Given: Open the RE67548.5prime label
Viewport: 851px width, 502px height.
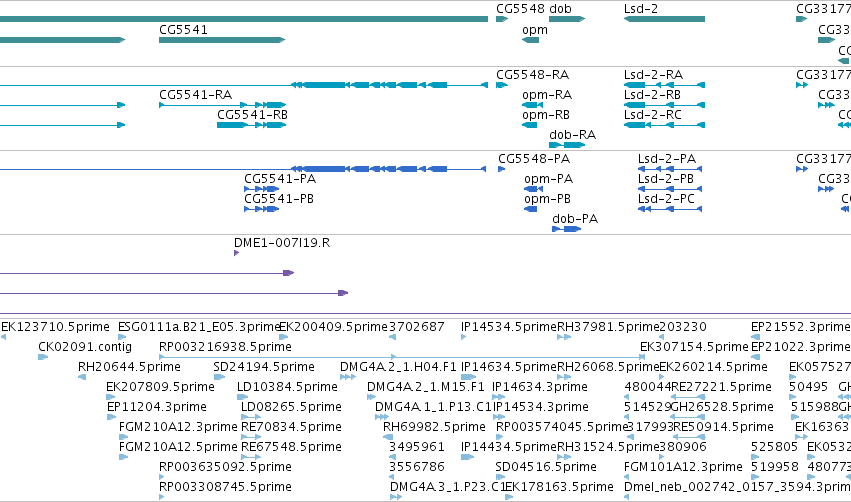Looking at the screenshot, I should pos(291,447).
